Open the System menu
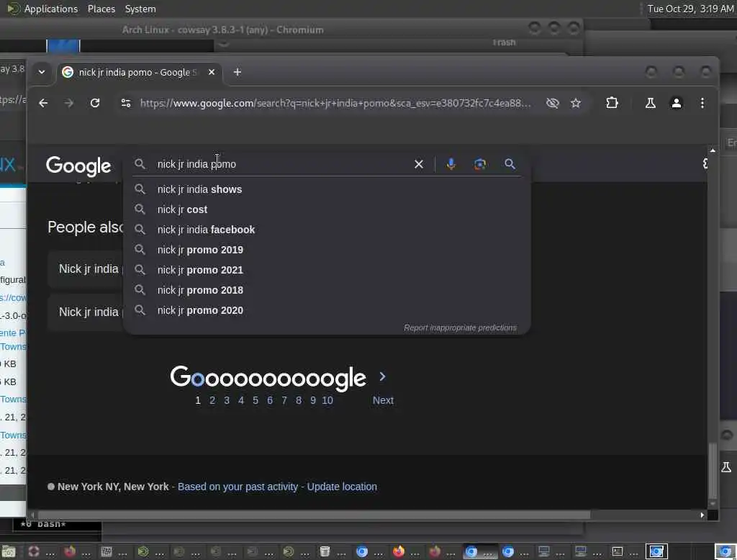 (x=140, y=9)
